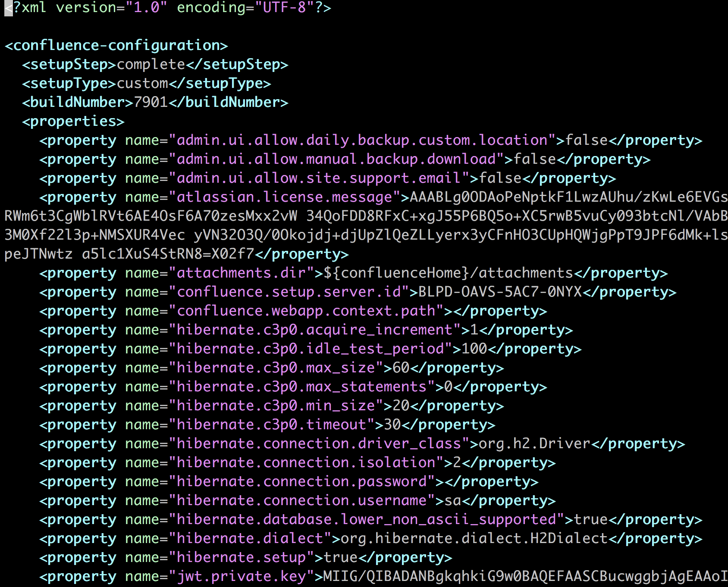Click the hibernate.connection.driver_class property name
This screenshot has height=587, width=728.
319,443
